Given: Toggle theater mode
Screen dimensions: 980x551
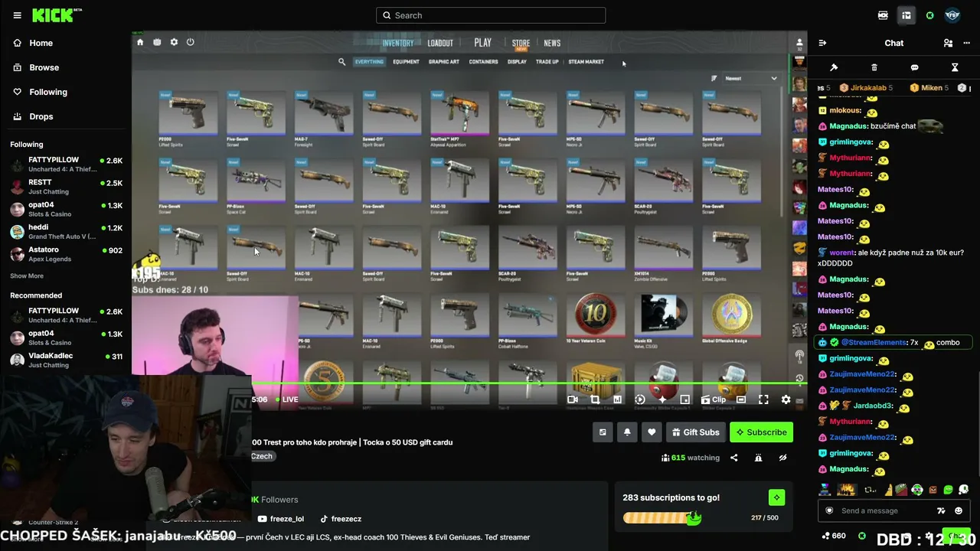Looking at the screenshot, I should point(741,399).
